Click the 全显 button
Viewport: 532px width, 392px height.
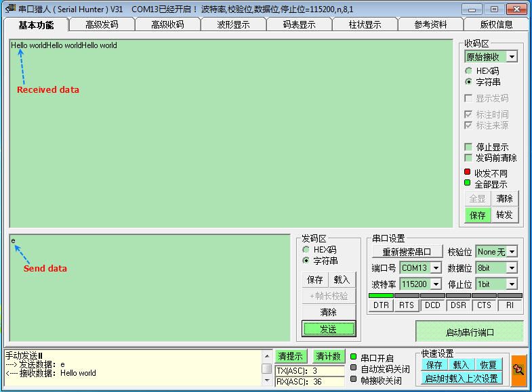pos(478,198)
